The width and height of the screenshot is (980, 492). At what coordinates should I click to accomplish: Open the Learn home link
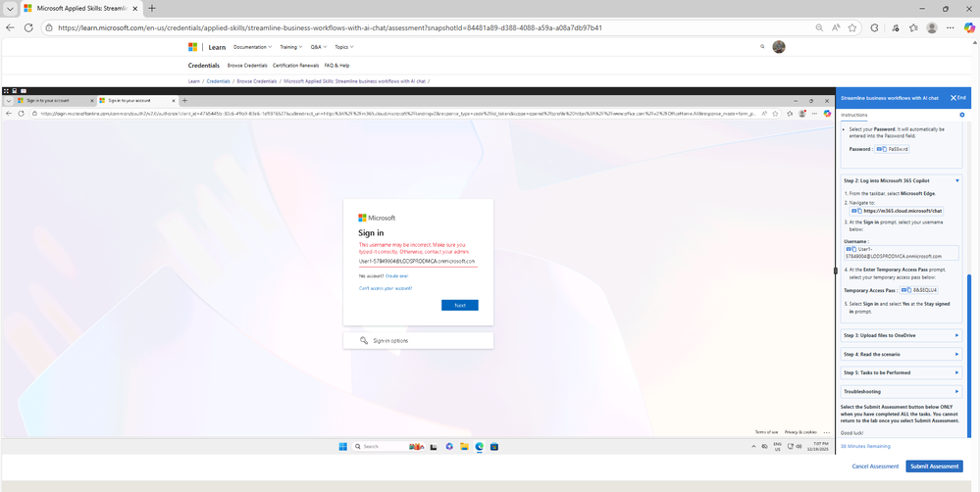217,47
